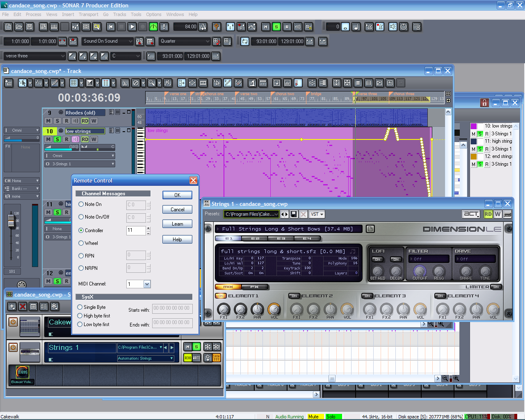Open the Insert menu
This screenshot has height=420, width=525.
68,14
